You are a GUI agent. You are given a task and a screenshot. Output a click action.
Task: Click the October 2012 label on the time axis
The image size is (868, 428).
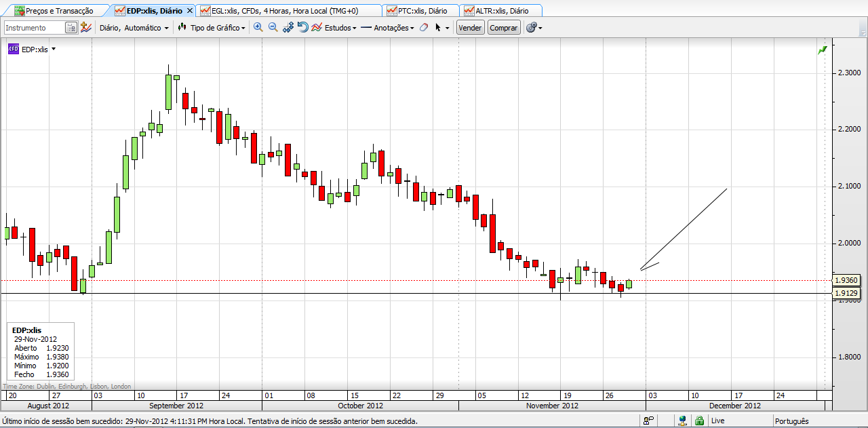[360, 406]
